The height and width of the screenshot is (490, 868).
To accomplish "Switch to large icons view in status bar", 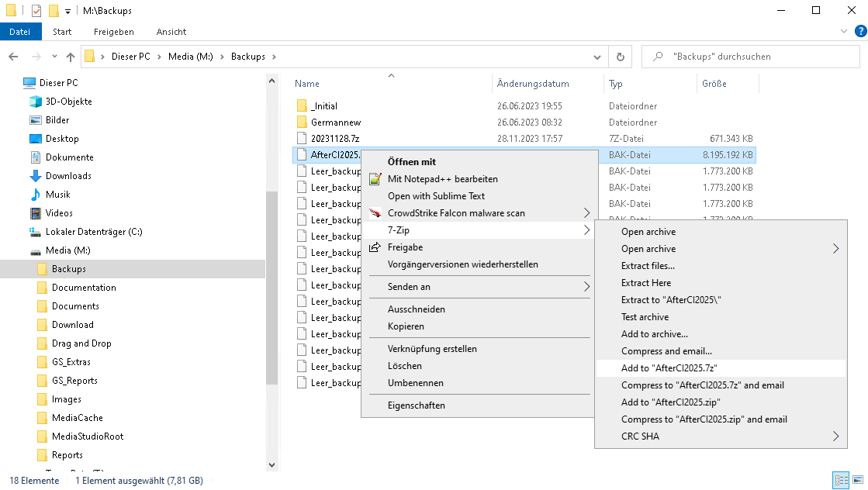I will pos(856,481).
